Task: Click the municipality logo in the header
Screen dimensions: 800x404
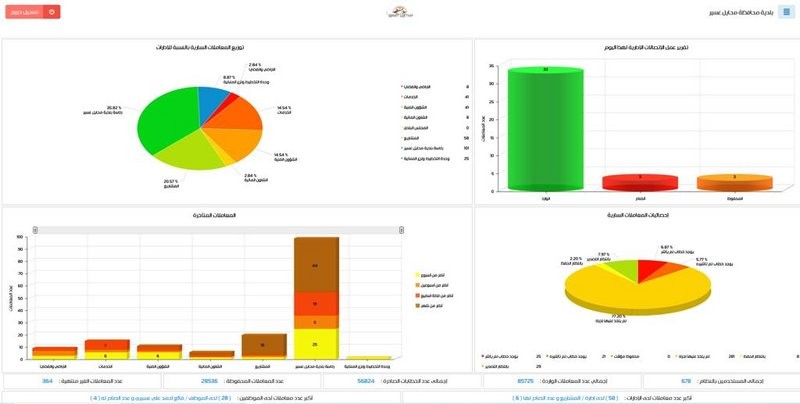Action: [399, 13]
